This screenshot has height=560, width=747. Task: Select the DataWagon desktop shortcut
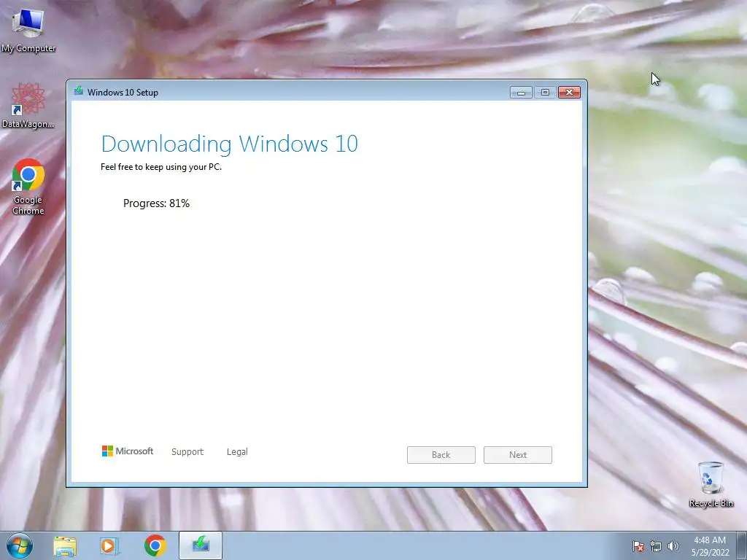pos(28,106)
